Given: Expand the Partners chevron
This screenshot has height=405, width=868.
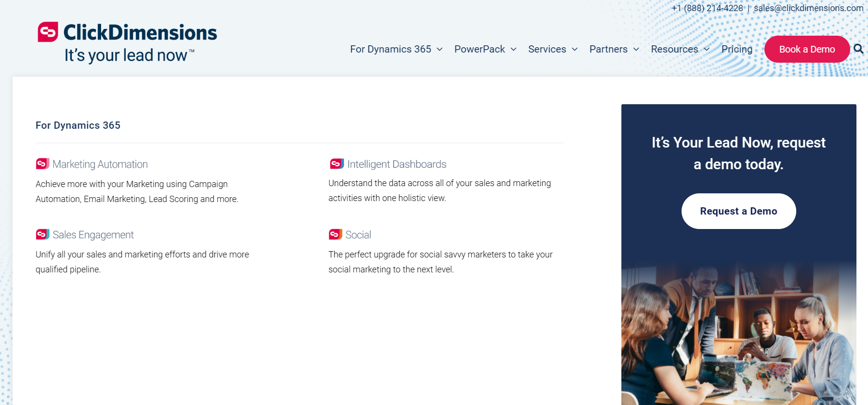Looking at the screenshot, I should [636, 49].
